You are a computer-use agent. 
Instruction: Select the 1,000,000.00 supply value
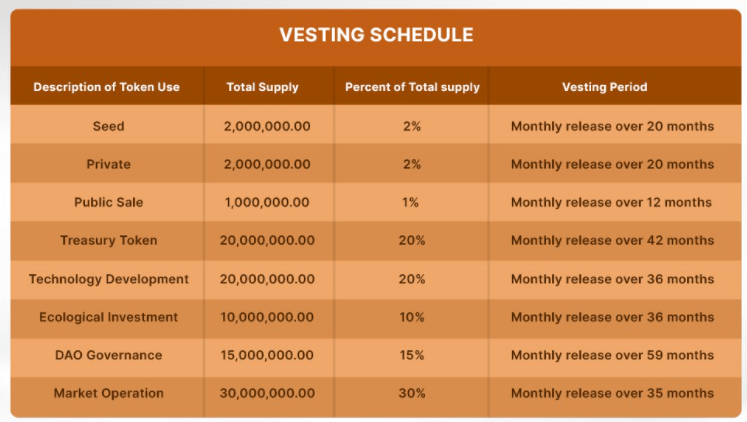[267, 202]
